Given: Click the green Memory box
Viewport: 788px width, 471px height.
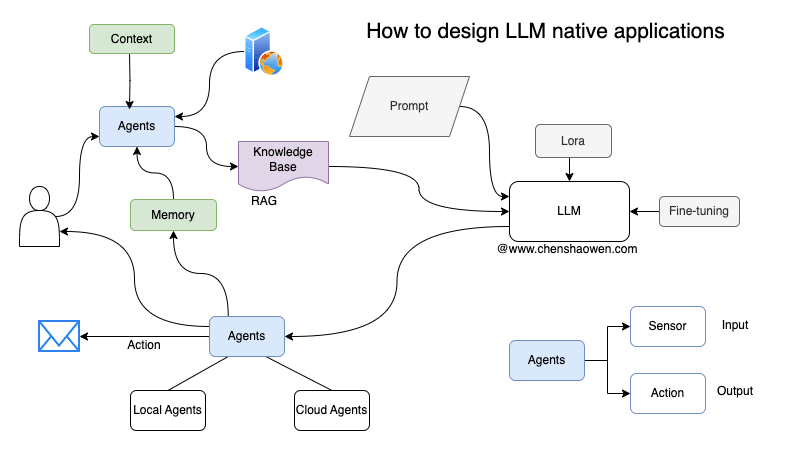Looking at the screenshot, I should [173, 215].
